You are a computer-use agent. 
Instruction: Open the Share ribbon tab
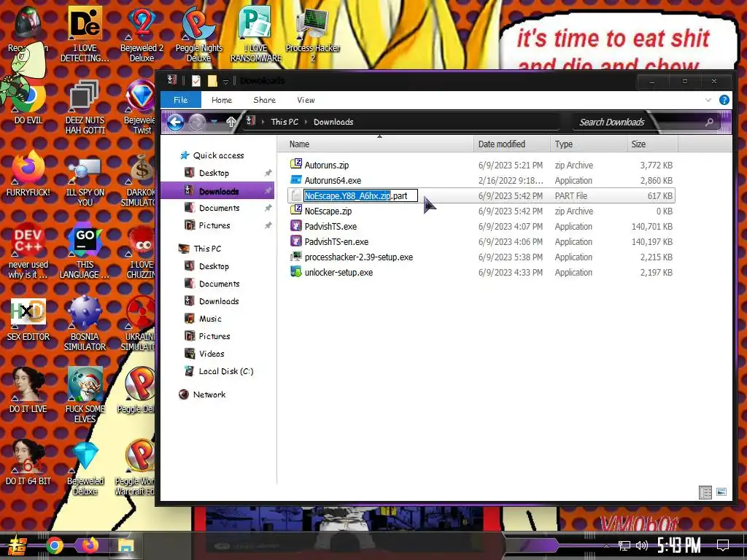click(264, 100)
